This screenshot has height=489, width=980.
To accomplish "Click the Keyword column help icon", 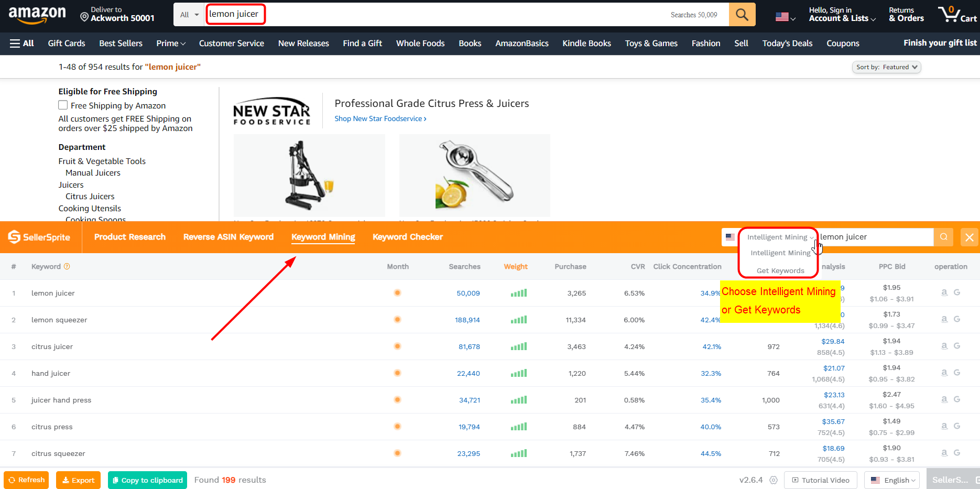I will pyautogui.click(x=67, y=266).
